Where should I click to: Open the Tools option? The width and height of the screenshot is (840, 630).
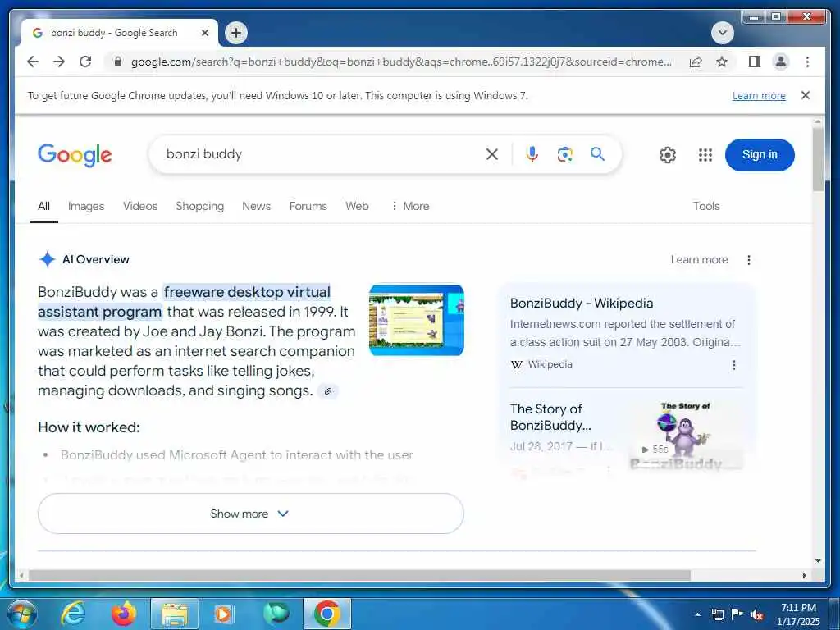706,206
